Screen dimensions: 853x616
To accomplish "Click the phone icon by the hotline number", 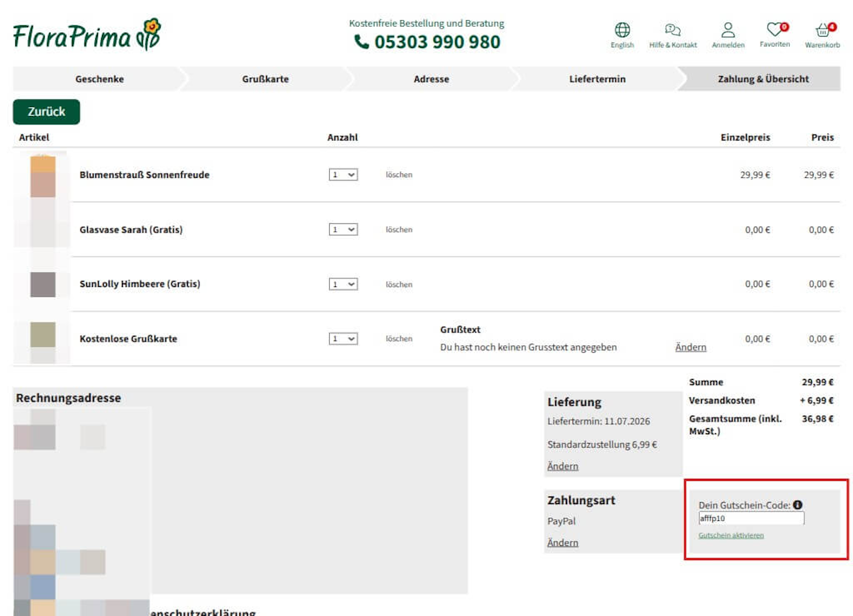I will click(361, 42).
